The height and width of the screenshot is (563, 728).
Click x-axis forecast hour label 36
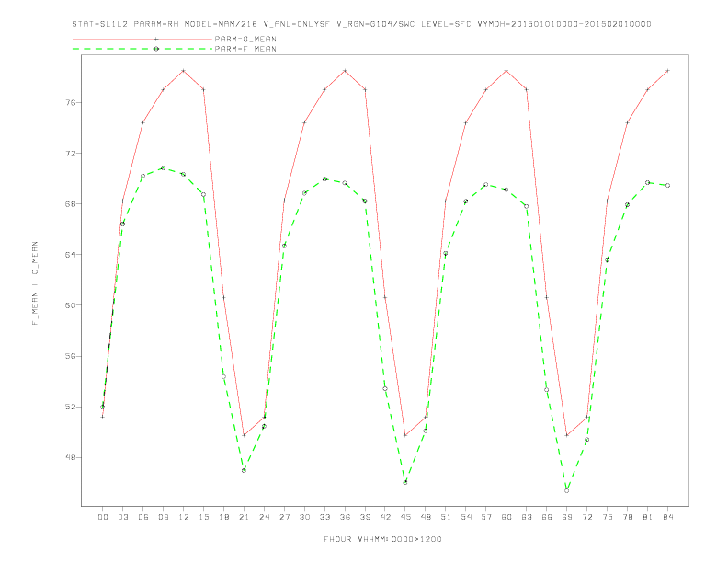(345, 517)
